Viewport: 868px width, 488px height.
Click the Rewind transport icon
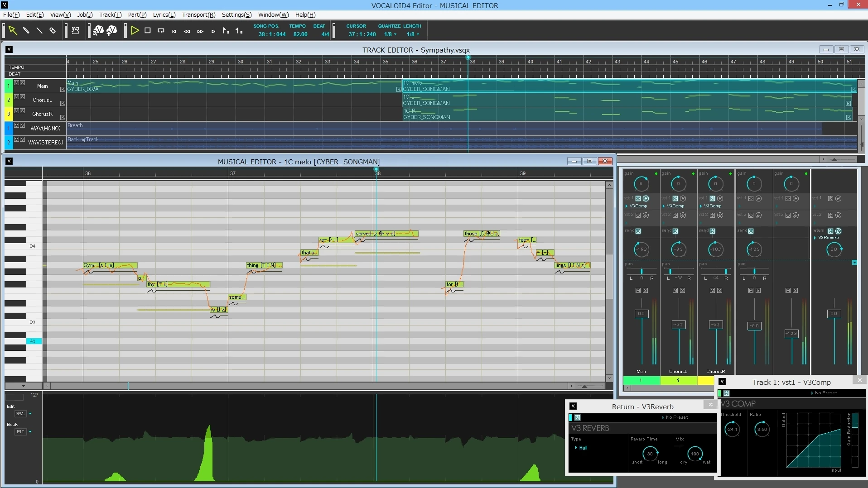click(x=187, y=31)
